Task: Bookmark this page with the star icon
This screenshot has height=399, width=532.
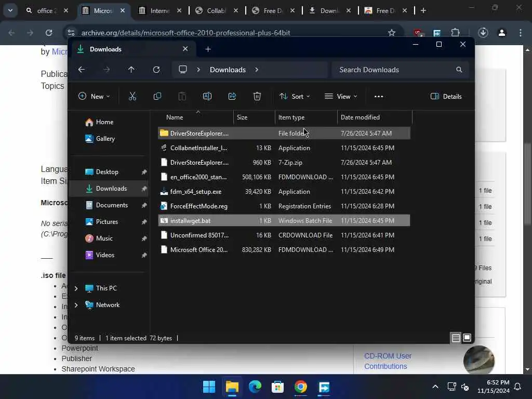Action: tap(392, 33)
